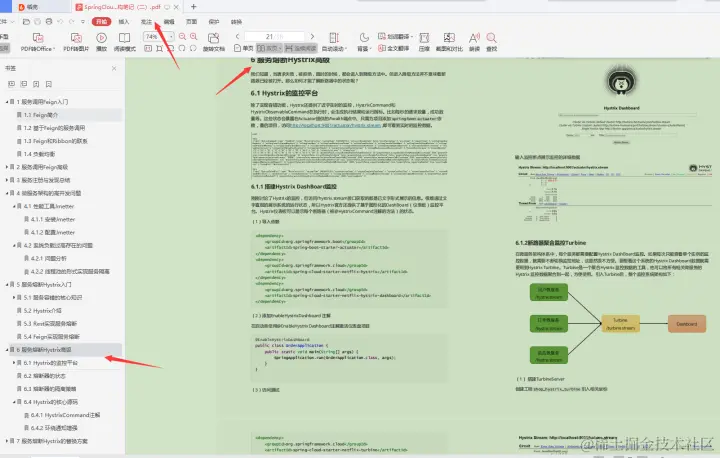The height and width of the screenshot is (458, 720).
Task: Open the Page ribbon tab
Action: click(191, 22)
